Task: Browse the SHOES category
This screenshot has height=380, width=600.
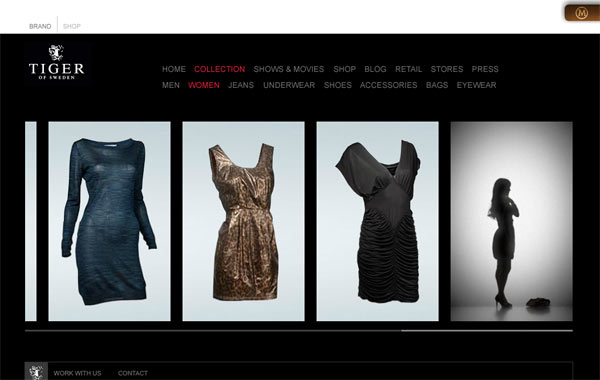Action: tap(338, 85)
